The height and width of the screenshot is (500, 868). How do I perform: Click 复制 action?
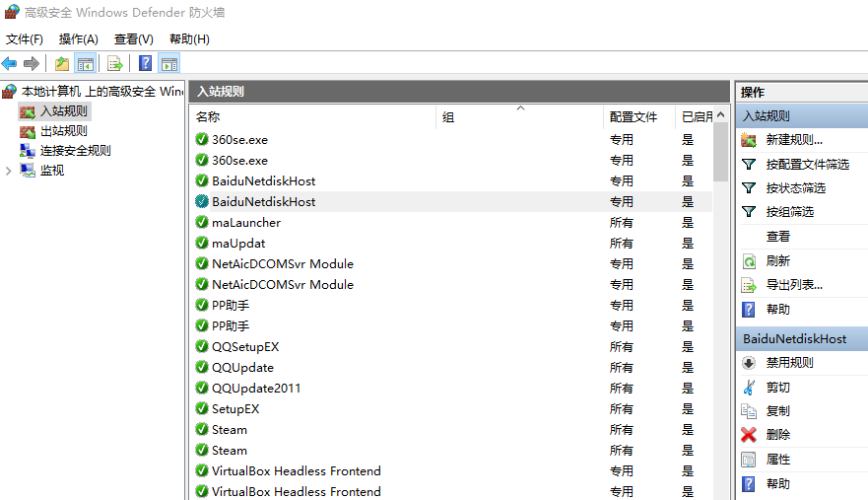coord(777,411)
